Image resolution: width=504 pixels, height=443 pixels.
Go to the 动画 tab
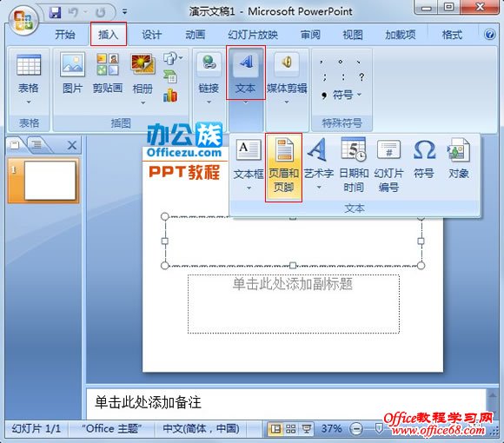[196, 35]
